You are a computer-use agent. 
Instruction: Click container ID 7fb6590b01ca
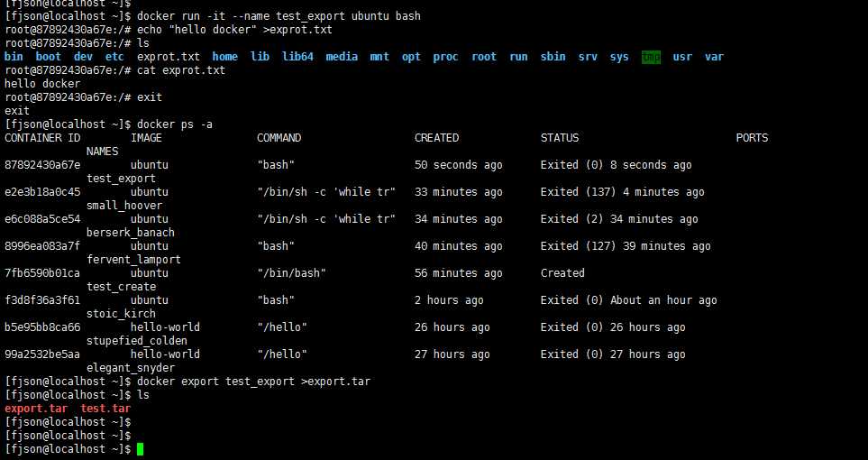(x=42, y=273)
